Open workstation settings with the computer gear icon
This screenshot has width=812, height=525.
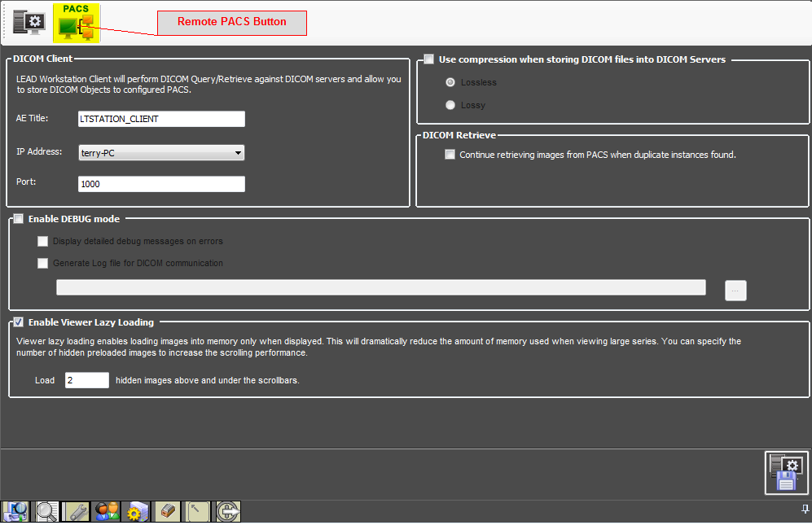(x=29, y=22)
